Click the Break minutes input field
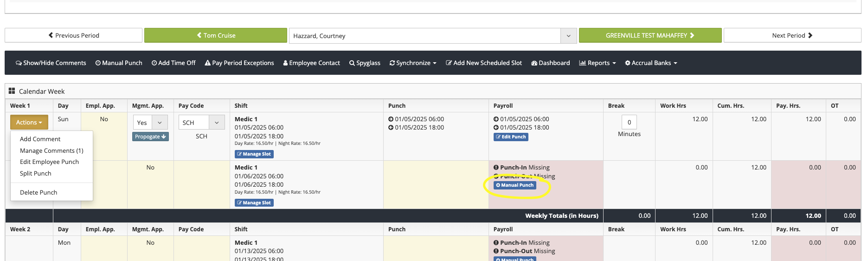This screenshot has height=261, width=868. pyautogui.click(x=629, y=122)
